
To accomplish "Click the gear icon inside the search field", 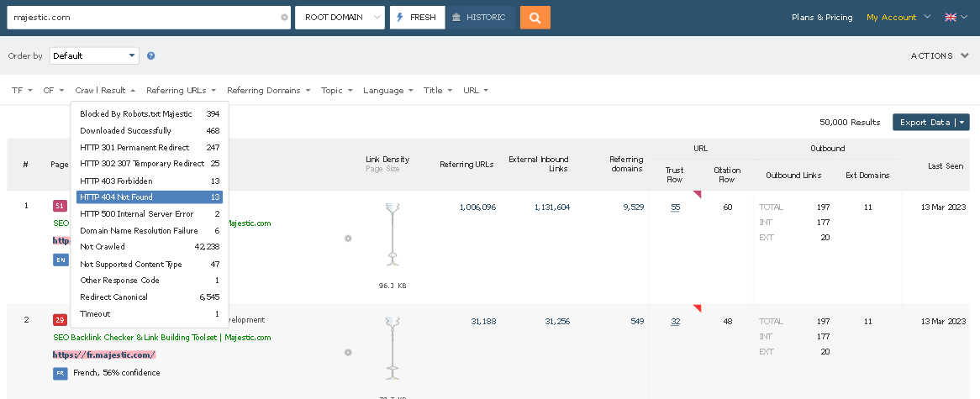I will [284, 17].
